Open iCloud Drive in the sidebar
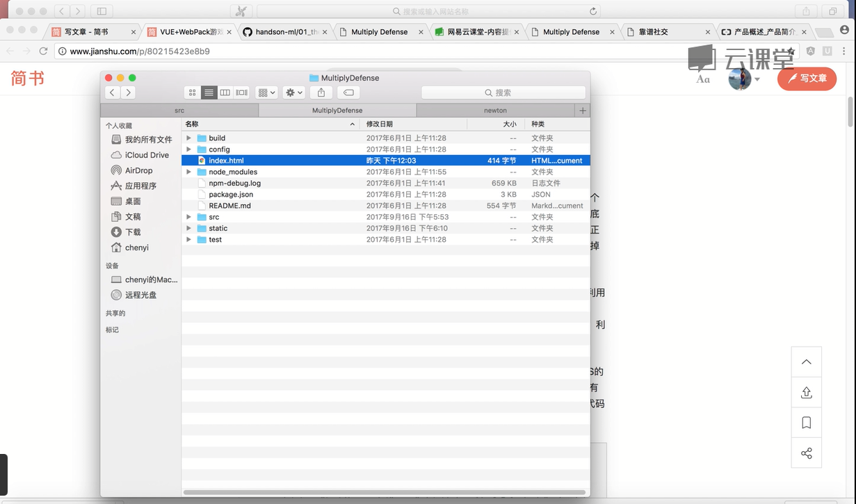Image resolution: width=856 pixels, height=504 pixels. pyautogui.click(x=140, y=155)
